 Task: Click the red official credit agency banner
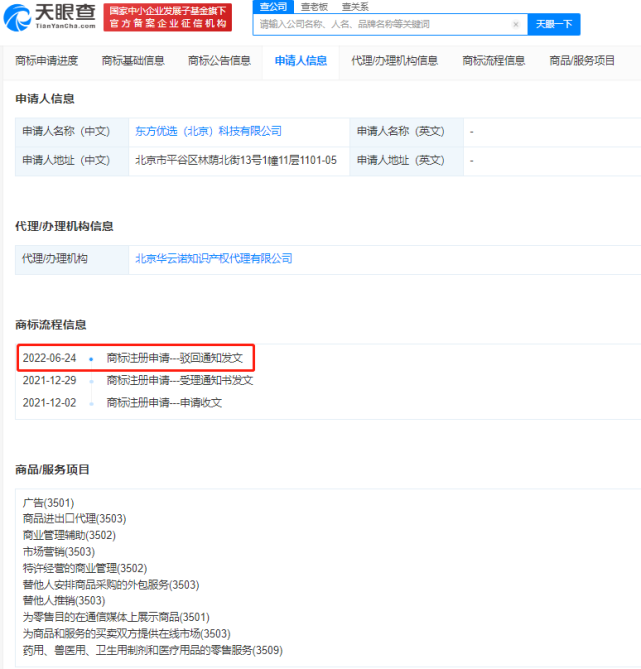click(168, 17)
